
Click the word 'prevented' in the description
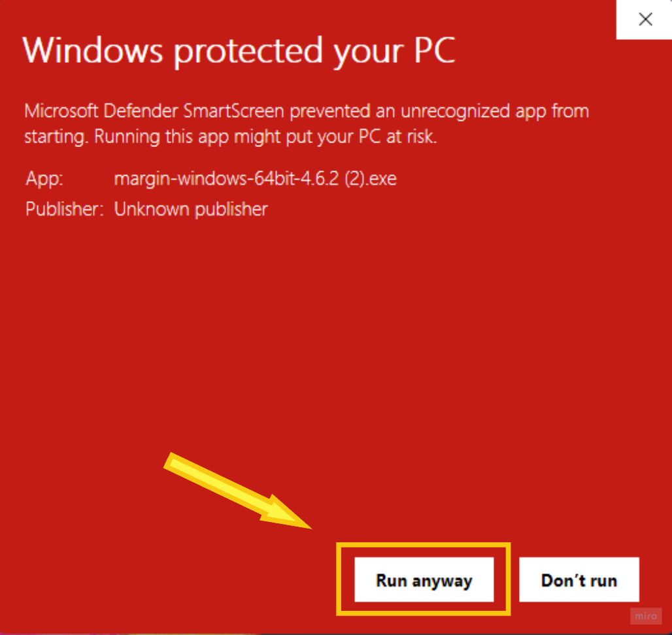(x=330, y=112)
